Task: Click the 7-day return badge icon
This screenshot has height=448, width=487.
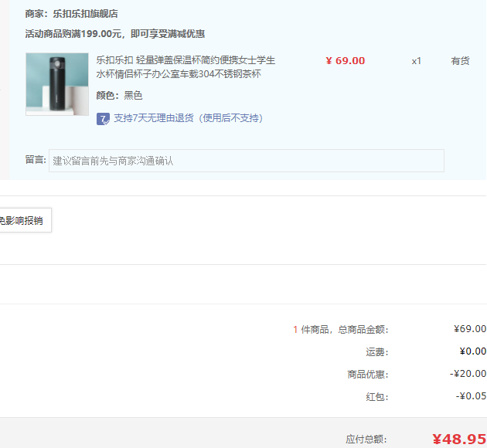Action: [x=103, y=118]
